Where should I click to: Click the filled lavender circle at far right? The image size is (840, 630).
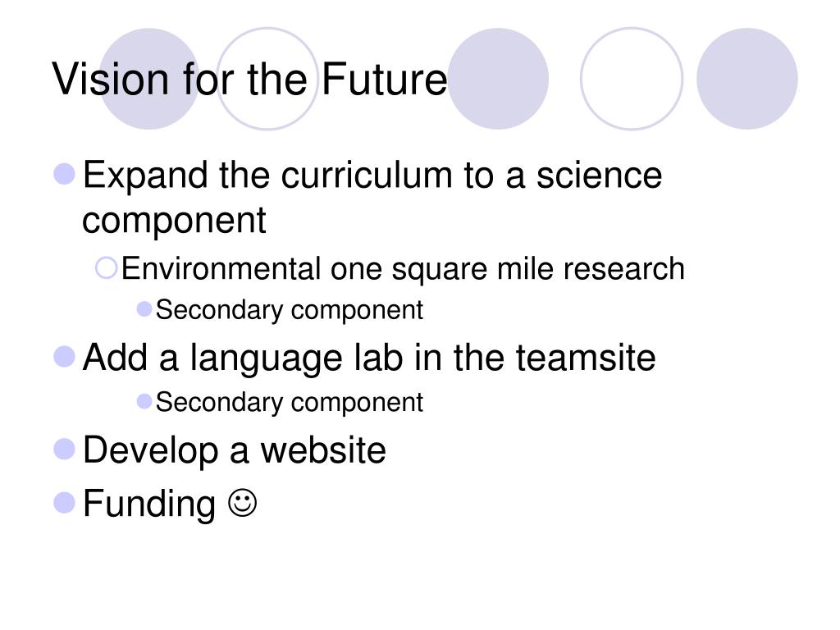[x=747, y=79]
